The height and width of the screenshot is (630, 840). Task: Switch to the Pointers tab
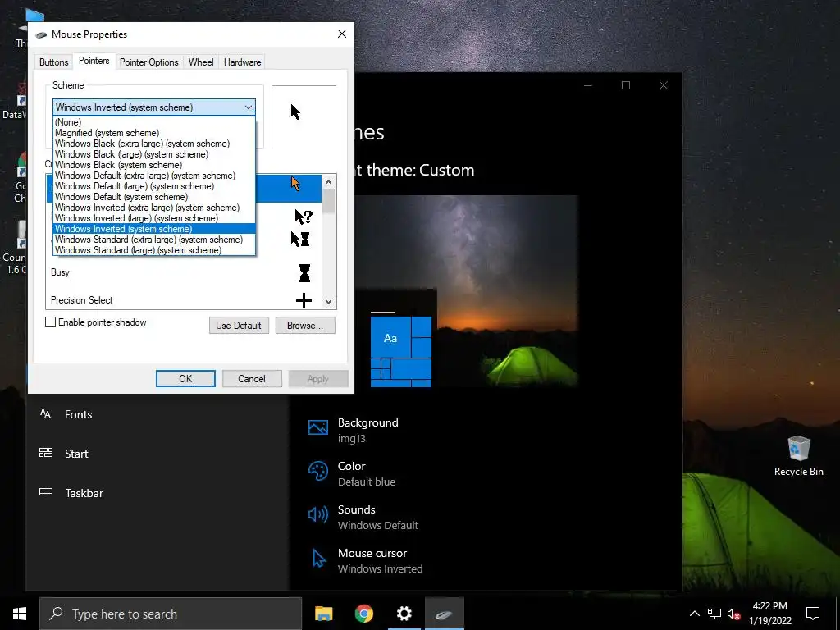pos(94,61)
